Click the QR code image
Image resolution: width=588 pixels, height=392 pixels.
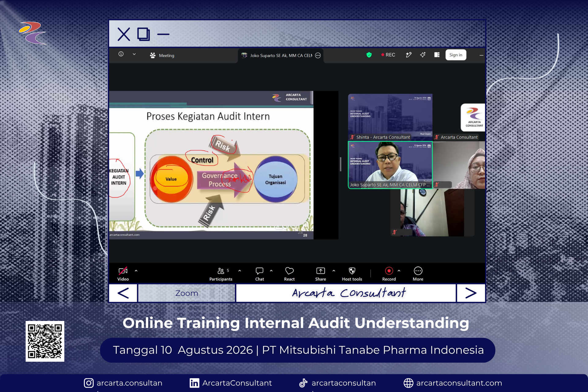point(45,341)
